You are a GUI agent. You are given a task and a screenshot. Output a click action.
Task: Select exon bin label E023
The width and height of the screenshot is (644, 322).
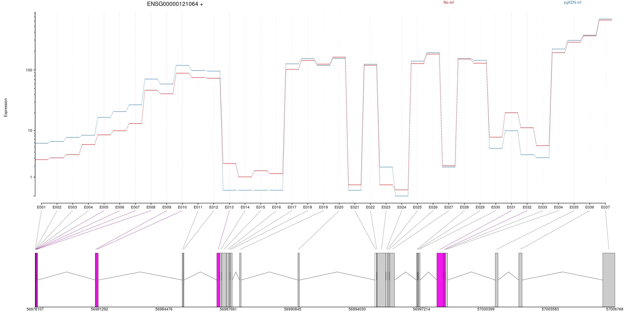(386, 207)
